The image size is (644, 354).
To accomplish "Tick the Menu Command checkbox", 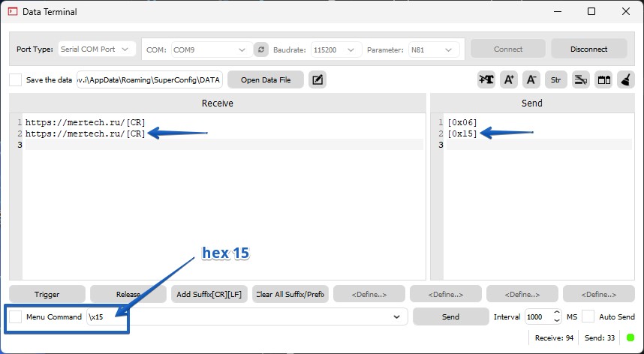I will click(16, 316).
